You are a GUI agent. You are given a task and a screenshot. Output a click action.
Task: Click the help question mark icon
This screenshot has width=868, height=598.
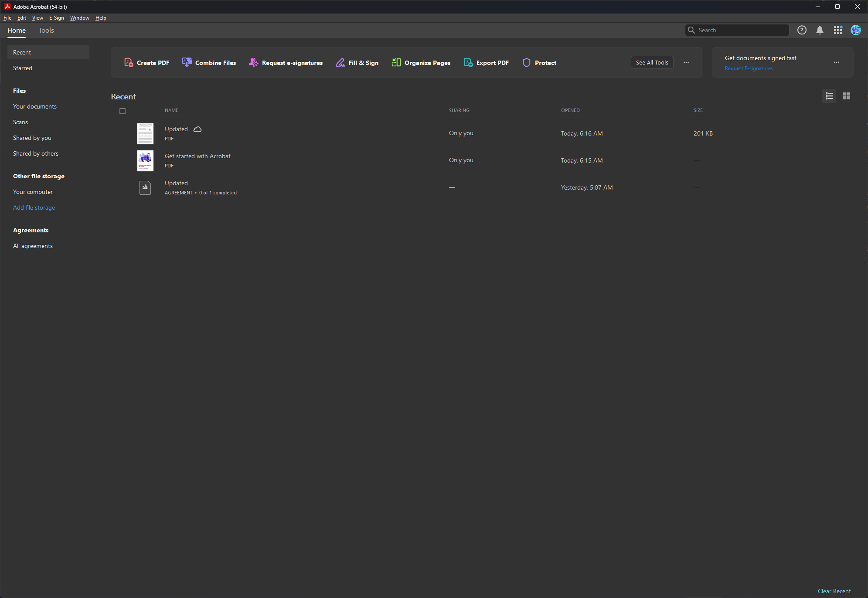tap(802, 30)
